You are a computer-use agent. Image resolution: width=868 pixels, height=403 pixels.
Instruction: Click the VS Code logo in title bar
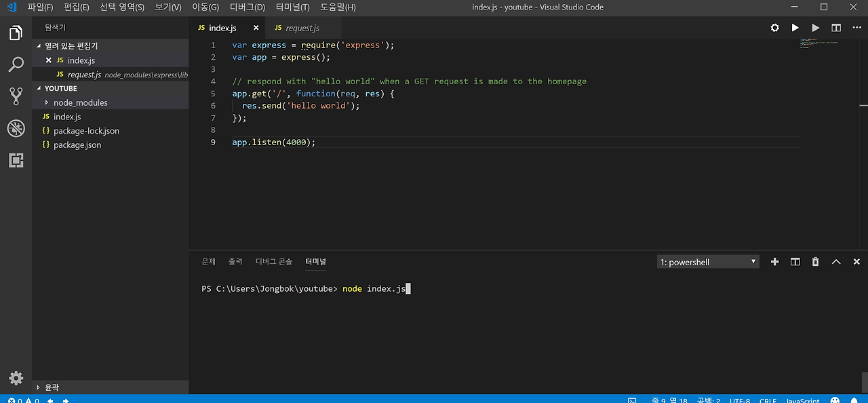tap(12, 7)
